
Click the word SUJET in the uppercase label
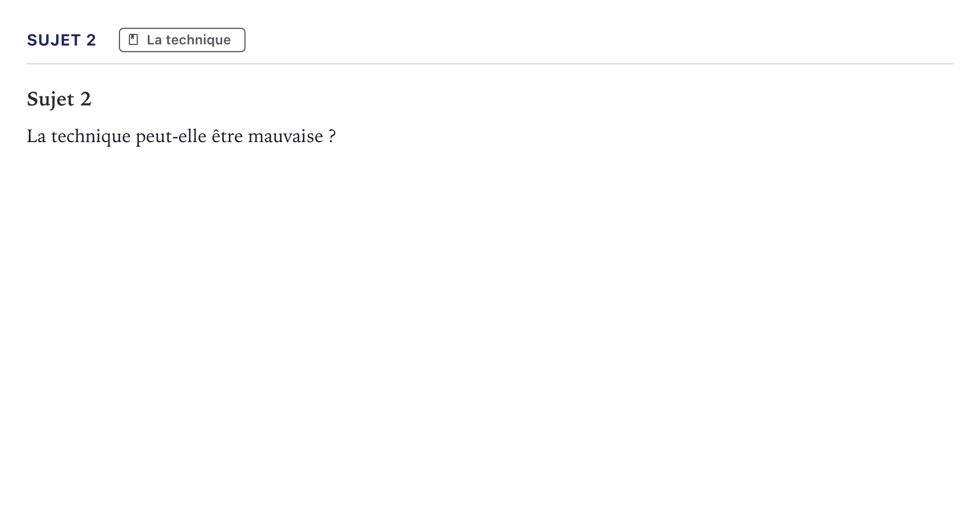tap(54, 40)
